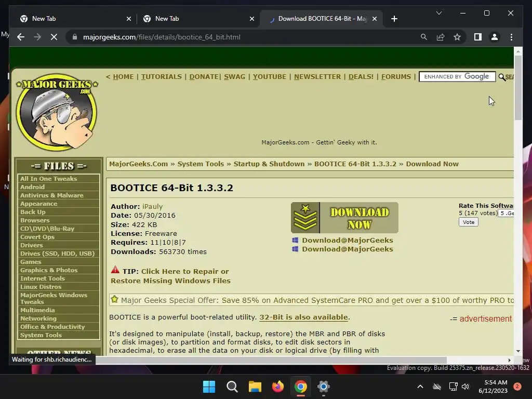Open the Windows Start menu
Image resolution: width=532 pixels, height=399 pixels.
pyautogui.click(x=209, y=387)
